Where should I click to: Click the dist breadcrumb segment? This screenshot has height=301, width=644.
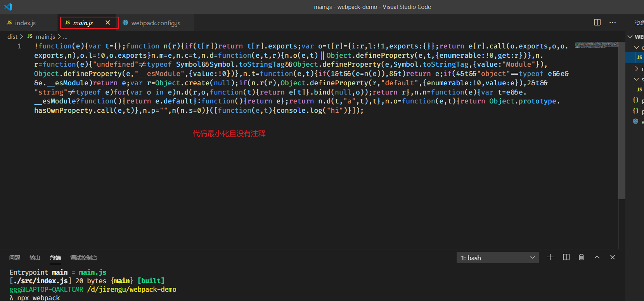click(x=12, y=36)
